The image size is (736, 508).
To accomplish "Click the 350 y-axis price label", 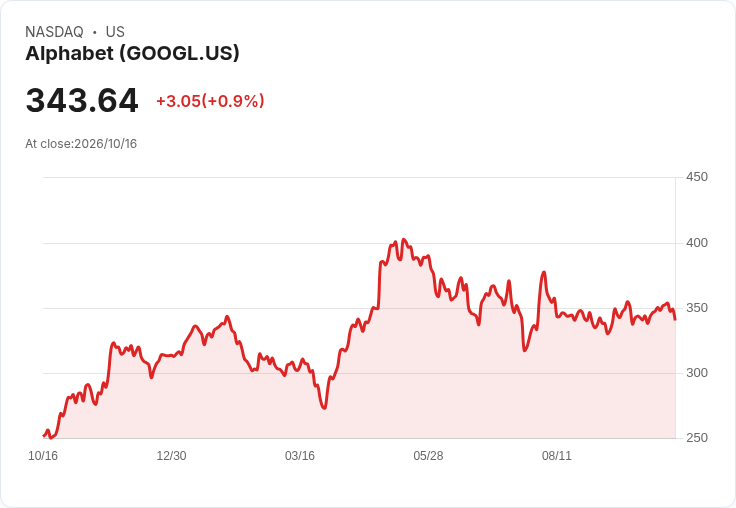I will point(697,308).
